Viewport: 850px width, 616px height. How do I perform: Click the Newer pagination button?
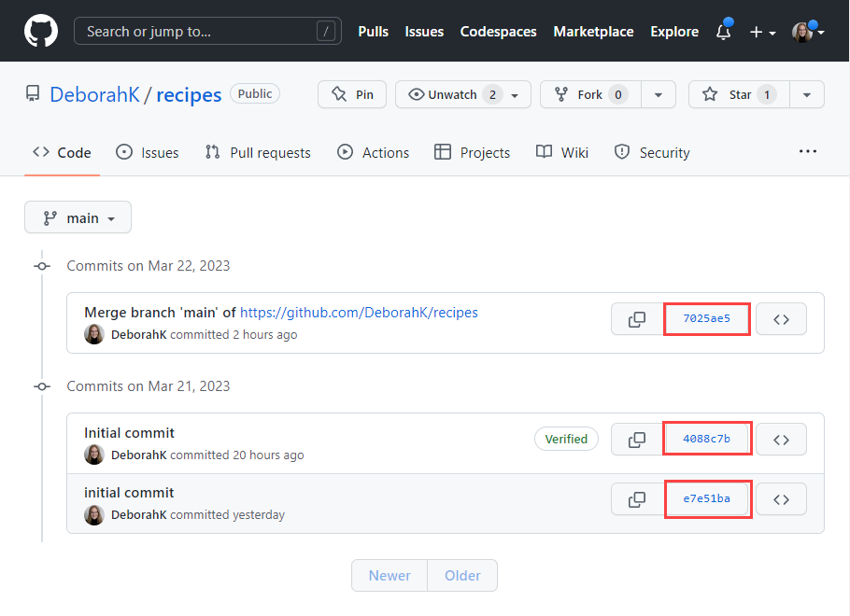point(390,575)
